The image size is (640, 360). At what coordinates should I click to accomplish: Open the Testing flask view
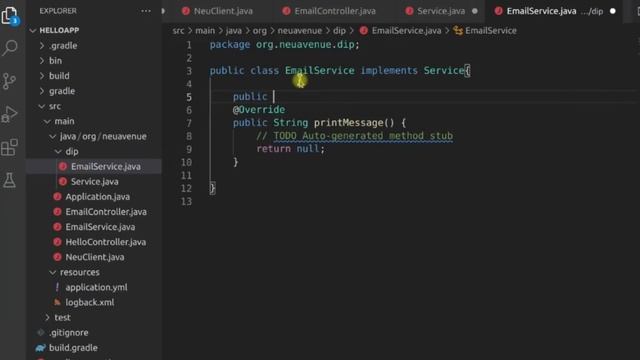9,180
